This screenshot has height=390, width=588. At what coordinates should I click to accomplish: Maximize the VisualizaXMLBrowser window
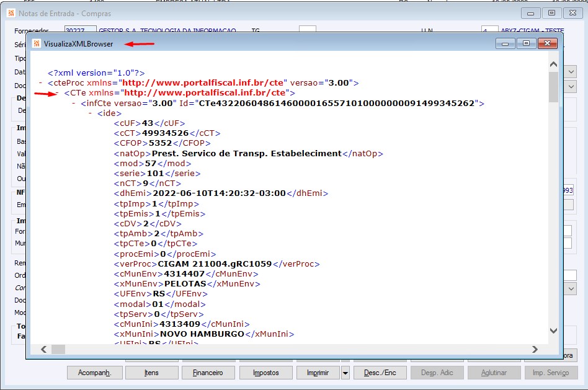526,43
